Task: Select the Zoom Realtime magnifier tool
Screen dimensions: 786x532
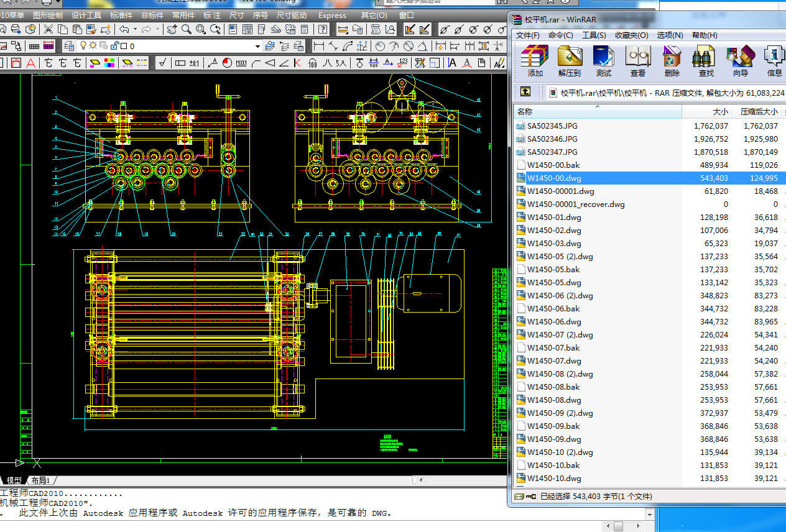Action: pos(186,29)
